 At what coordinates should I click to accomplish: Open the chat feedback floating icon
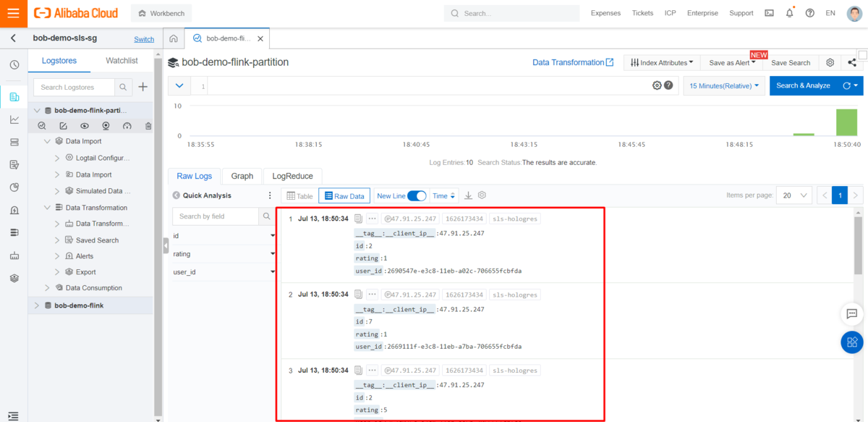pyautogui.click(x=852, y=313)
